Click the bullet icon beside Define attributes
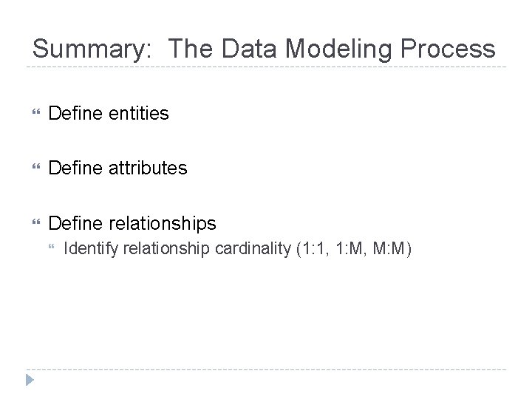This screenshot has width=532, height=399. click(x=31, y=168)
